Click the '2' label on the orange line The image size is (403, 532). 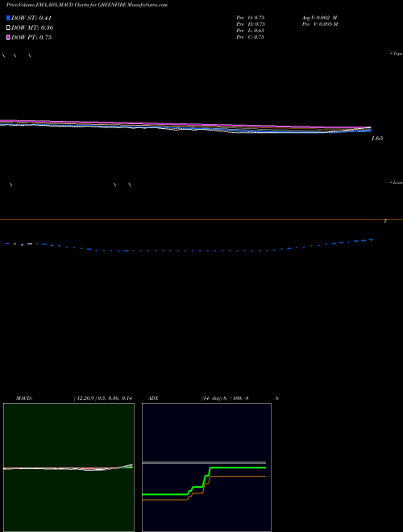click(x=385, y=221)
